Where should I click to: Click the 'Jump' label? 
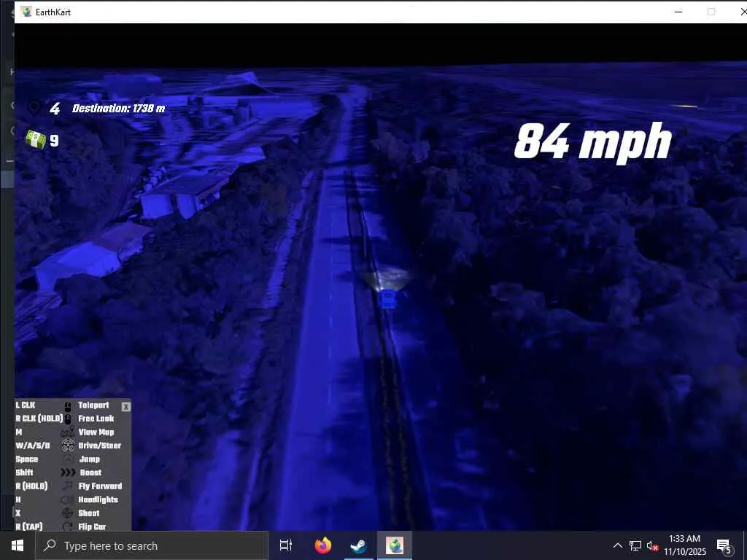tap(90, 459)
